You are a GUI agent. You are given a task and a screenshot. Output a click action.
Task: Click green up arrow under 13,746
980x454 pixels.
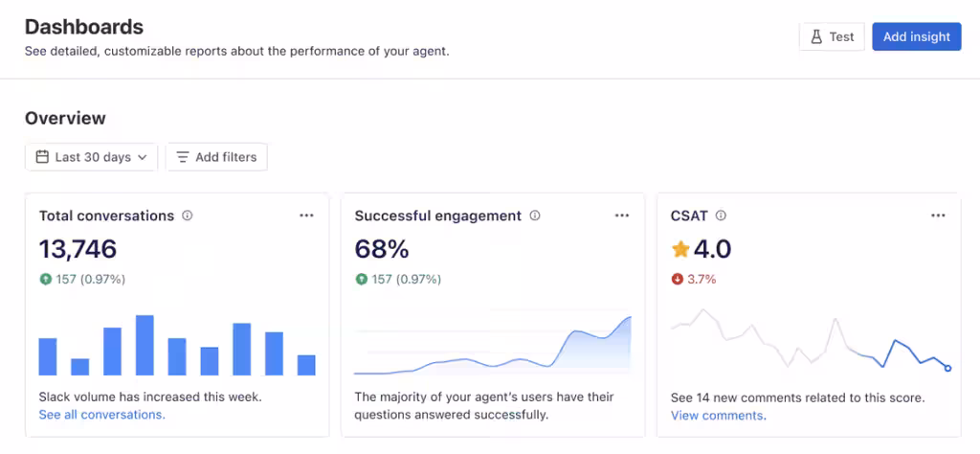(x=45, y=280)
